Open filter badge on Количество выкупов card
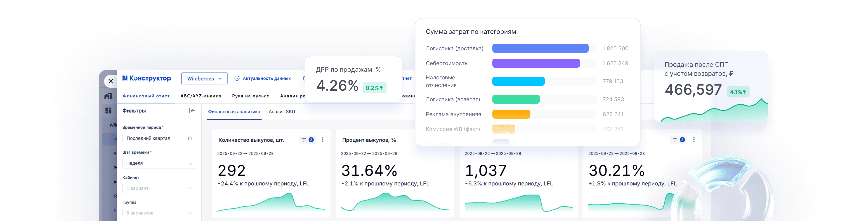Screen dimensions: 868x221 tap(307, 140)
